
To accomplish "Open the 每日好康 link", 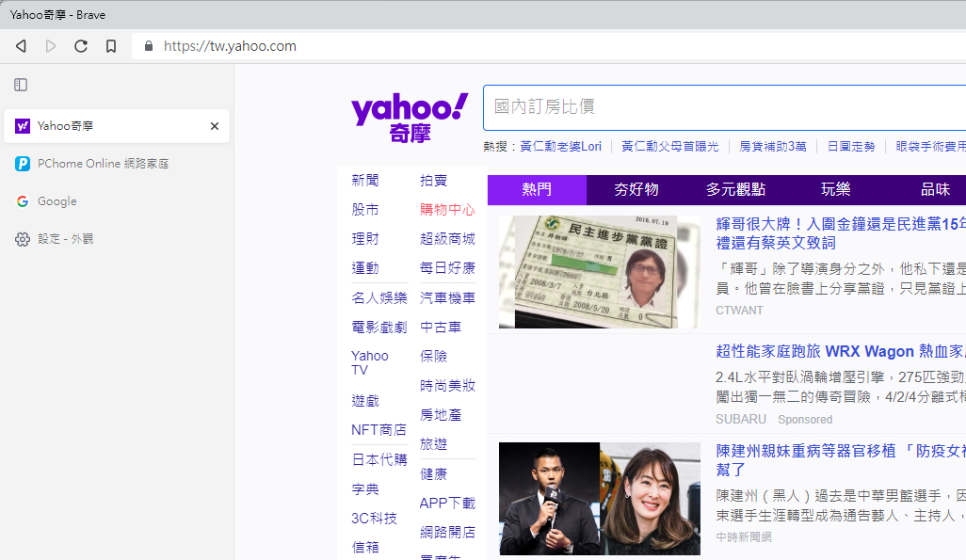I will tap(448, 268).
